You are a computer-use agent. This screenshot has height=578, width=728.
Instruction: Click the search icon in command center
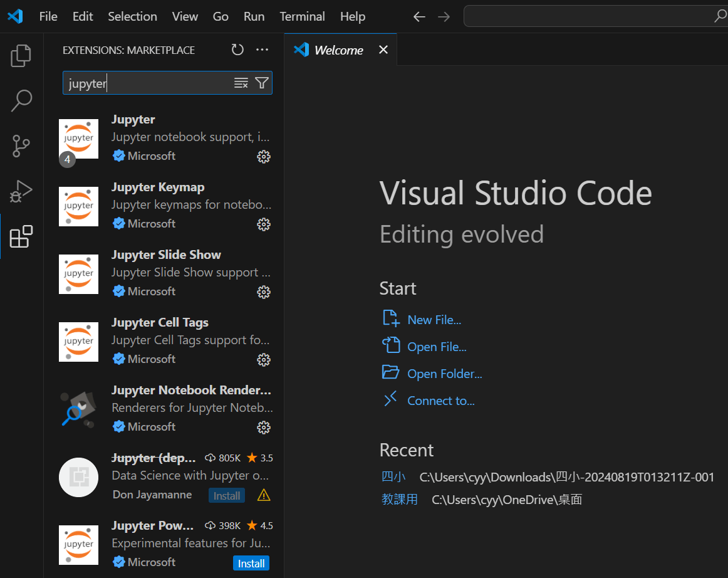click(720, 16)
